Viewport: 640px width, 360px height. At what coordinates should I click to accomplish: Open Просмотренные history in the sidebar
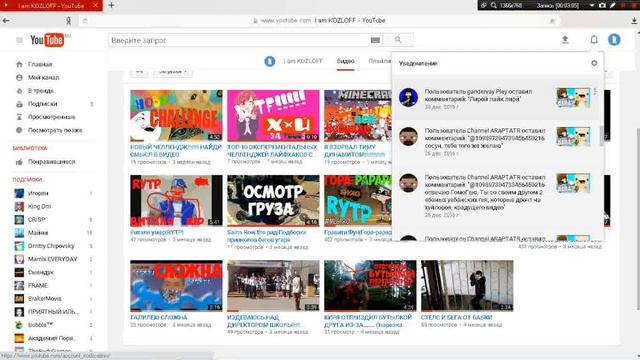(x=51, y=117)
